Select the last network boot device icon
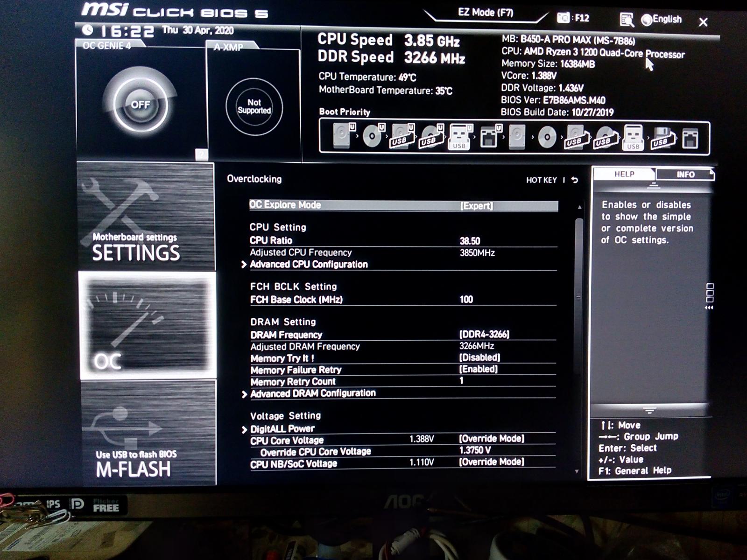747x560 pixels. pyautogui.click(x=691, y=139)
